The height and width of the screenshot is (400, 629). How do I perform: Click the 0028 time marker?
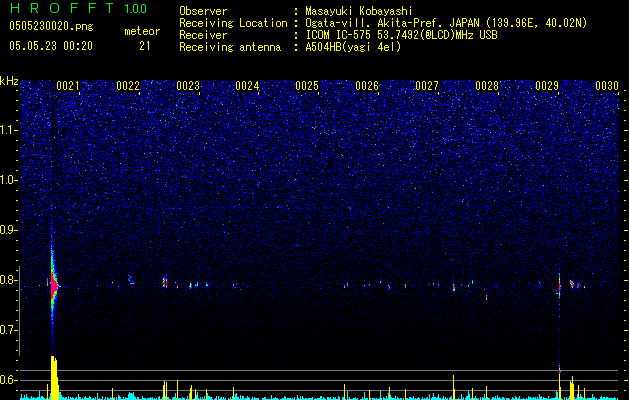coord(487,86)
